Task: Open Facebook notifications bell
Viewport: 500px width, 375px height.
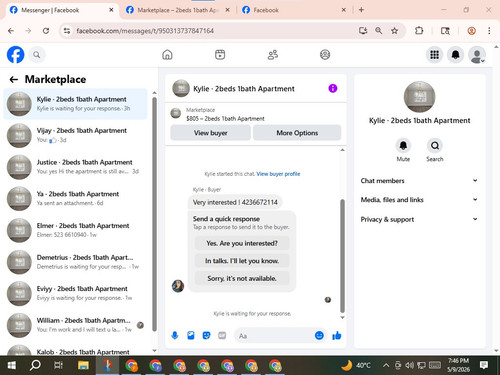Action: [x=455, y=55]
